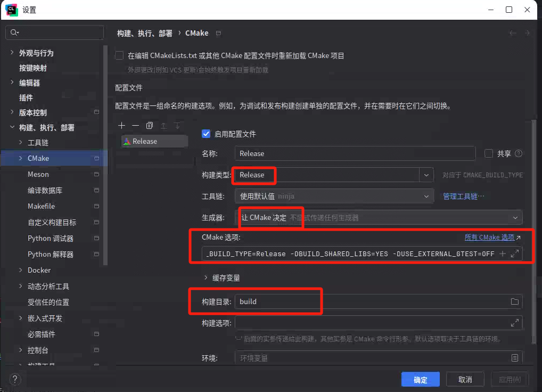Click project icon beside Python 调试器
The image size is (542, 392).
(96, 238)
